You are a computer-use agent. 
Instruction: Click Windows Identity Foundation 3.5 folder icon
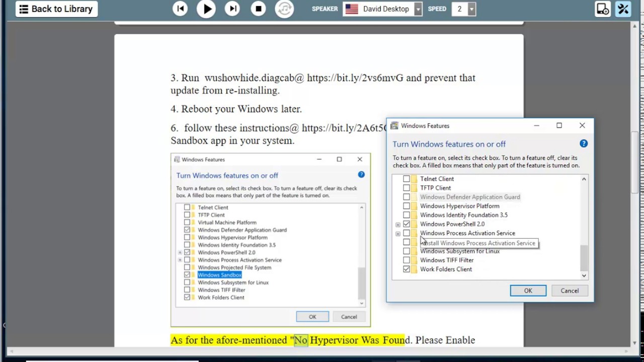tap(414, 215)
